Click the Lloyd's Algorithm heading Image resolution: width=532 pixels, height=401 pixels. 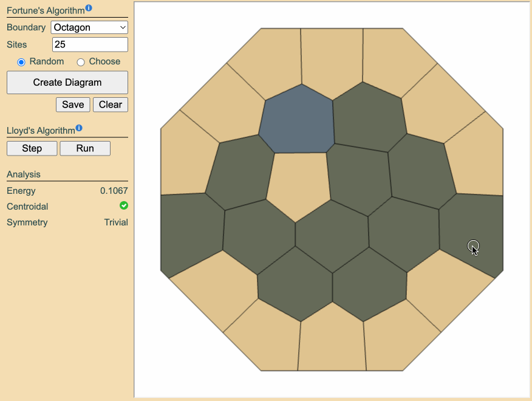pos(41,131)
